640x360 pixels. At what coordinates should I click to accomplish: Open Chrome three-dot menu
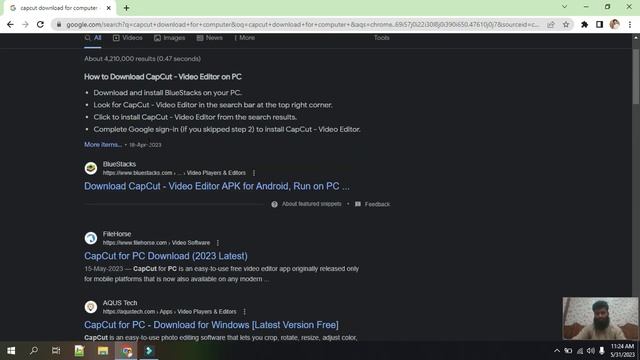click(630, 24)
